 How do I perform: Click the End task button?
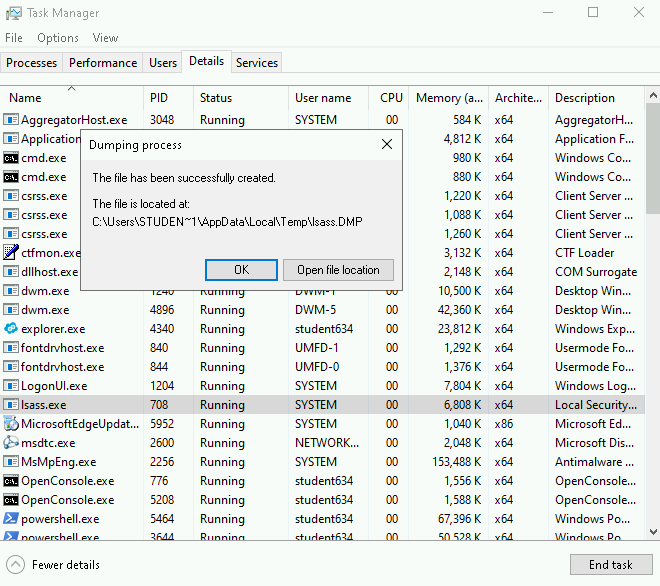coord(611,565)
